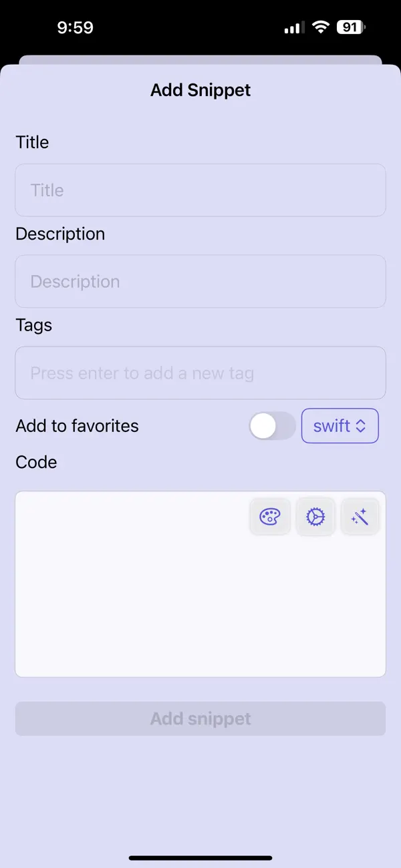Auto-format code using the magic wand icon

pyautogui.click(x=360, y=516)
